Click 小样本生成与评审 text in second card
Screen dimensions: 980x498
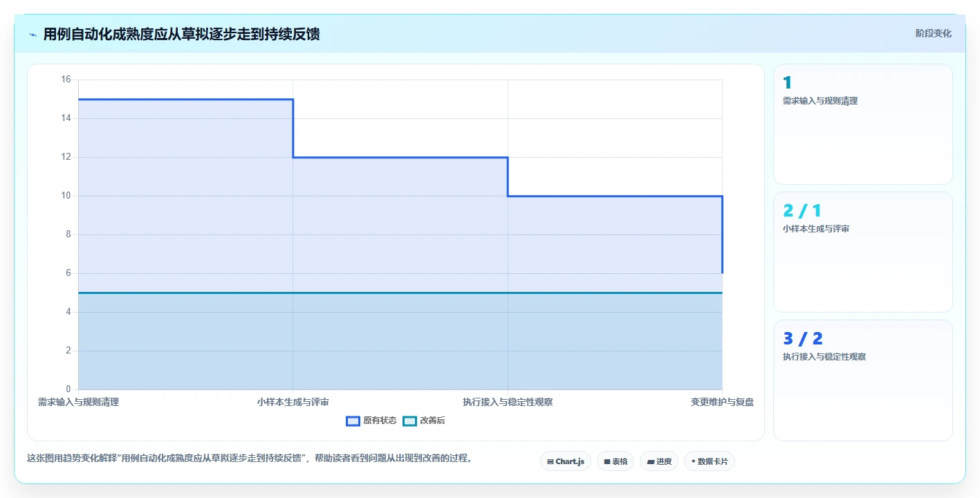[815, 229]
